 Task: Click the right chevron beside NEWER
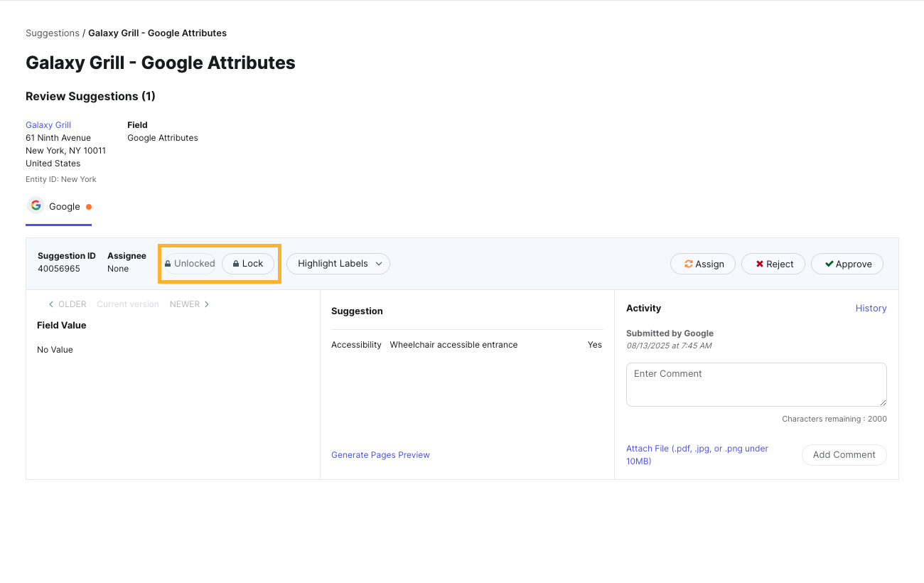tap(207, 304)
